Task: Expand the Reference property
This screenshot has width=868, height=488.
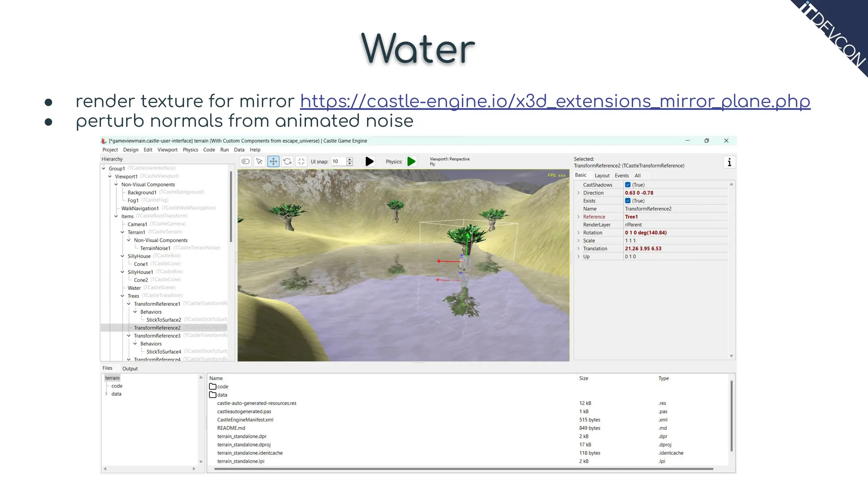Action: click(x=579, y=216)
